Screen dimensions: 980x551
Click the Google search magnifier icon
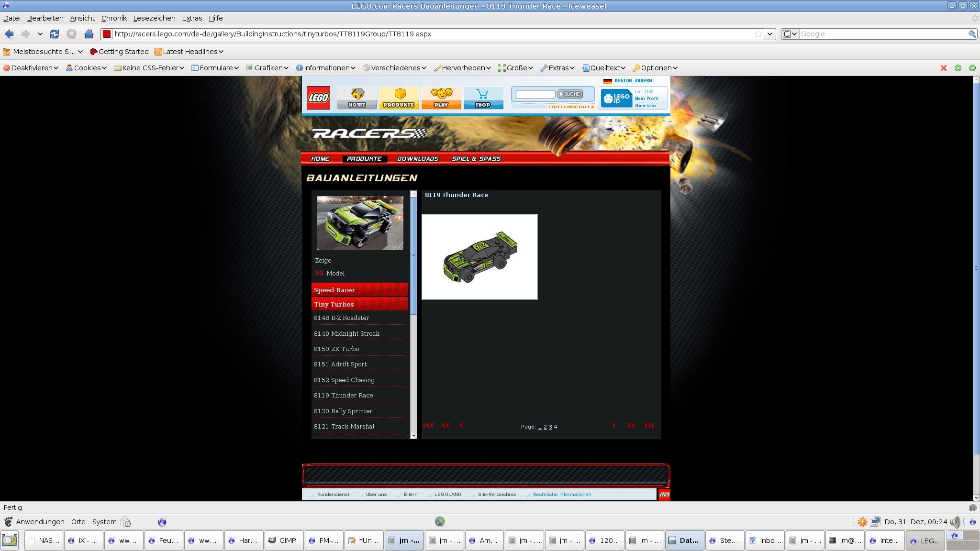point(972,34)
